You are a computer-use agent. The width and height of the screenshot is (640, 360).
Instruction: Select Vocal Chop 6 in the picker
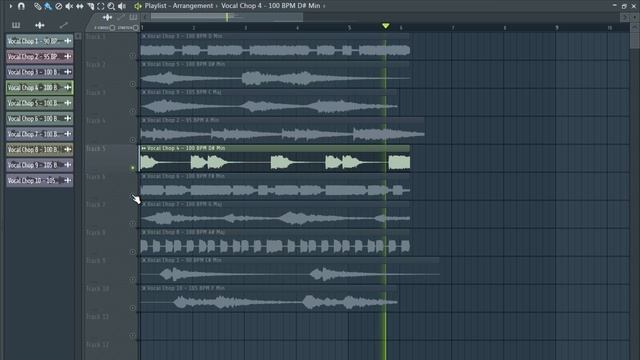(x=40, y=119)
